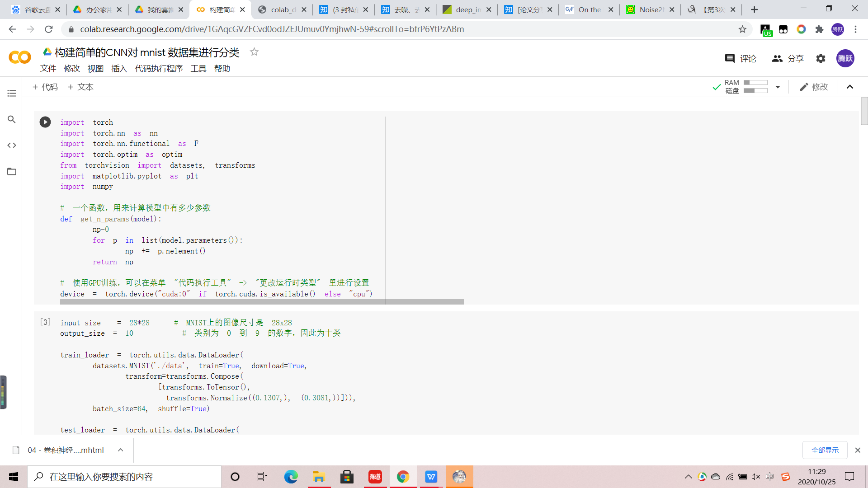This screenshot has width=868, height=488.
Task: Star this Colab notebook
Action: click(x=254, y=52)
